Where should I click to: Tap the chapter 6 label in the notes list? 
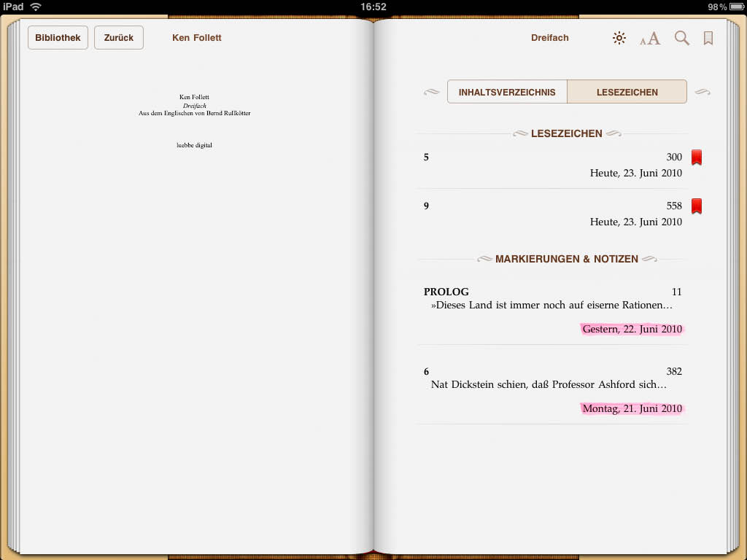click(426, 371)
